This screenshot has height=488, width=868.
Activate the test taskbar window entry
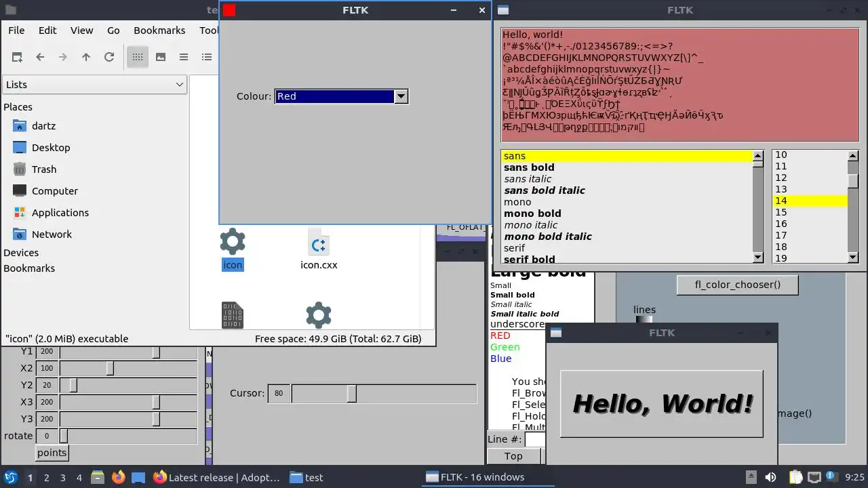[x=306, y=477]
